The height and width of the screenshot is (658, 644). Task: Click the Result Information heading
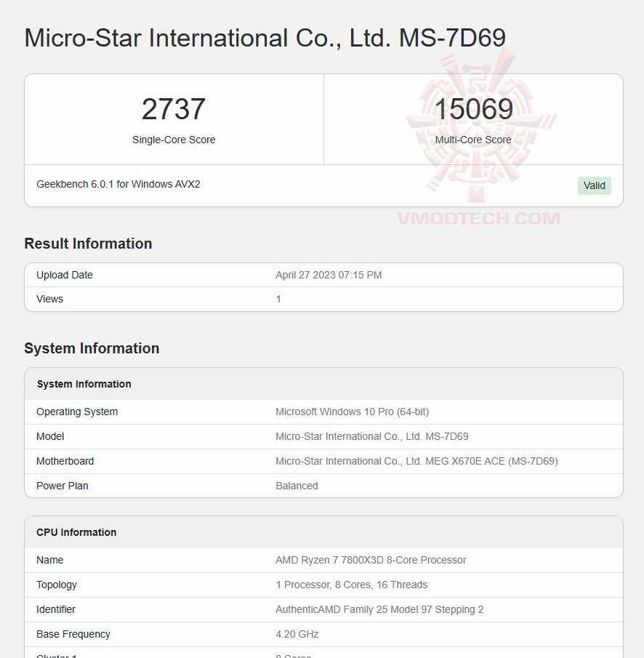click(88, 244)
